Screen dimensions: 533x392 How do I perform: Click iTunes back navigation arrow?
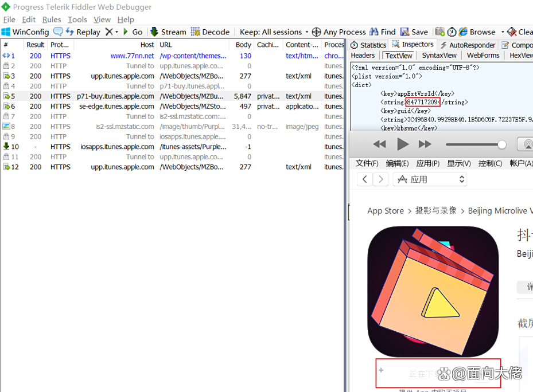point(365,179)
